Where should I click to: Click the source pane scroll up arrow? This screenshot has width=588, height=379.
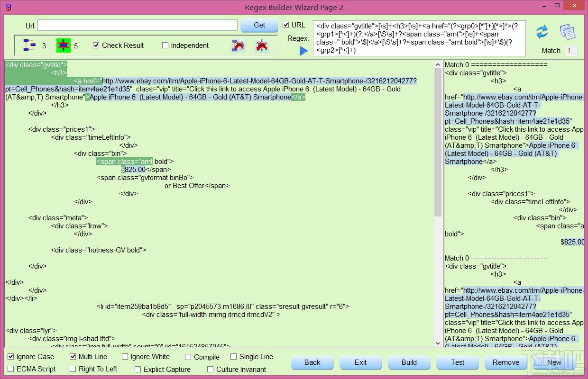tap(438, 65)
